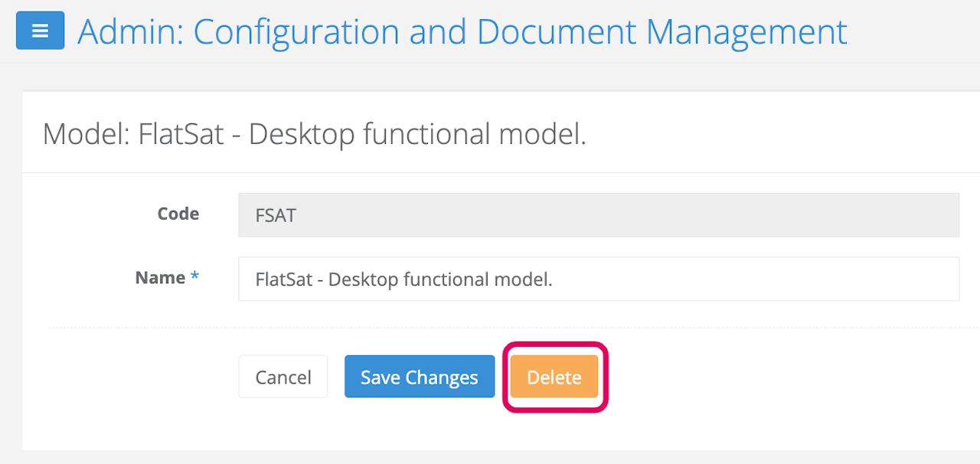
Task: Click the three-bar icon in the blue square
Action: click(40, 31)
